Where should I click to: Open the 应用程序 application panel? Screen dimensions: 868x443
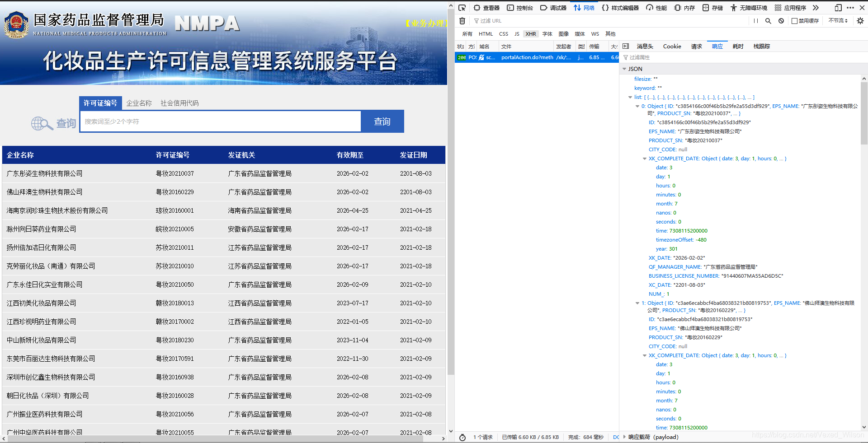point(790,8)
